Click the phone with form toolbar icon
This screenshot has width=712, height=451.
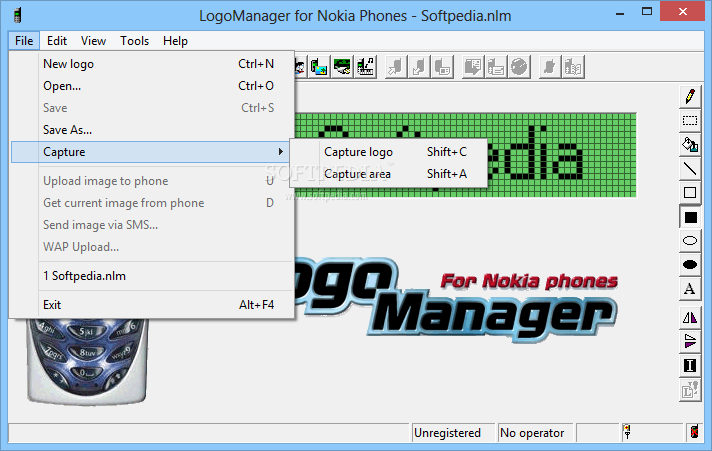(x=496, y=67)
